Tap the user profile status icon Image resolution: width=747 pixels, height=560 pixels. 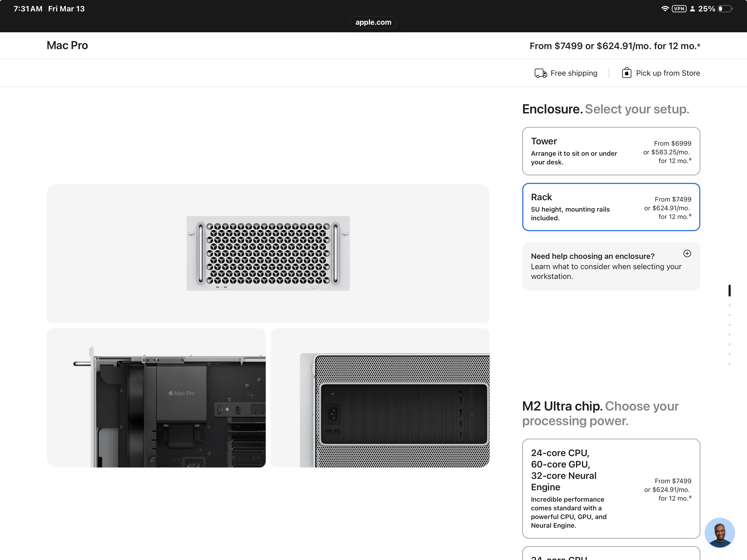coord(692,9)
